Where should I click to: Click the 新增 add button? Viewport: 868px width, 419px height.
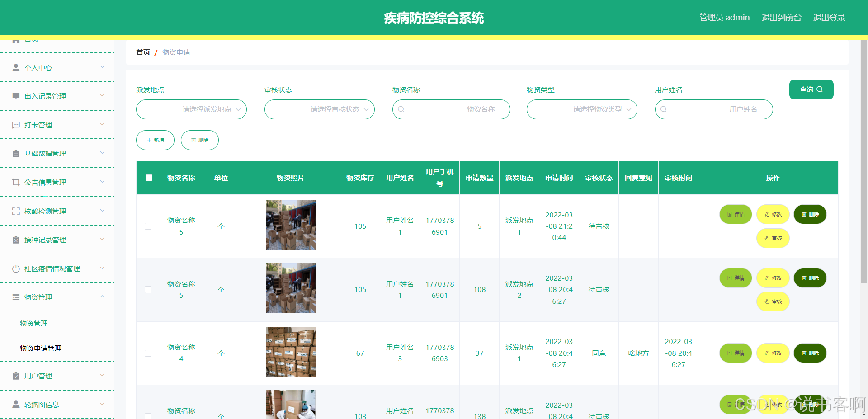click(155, 140)
